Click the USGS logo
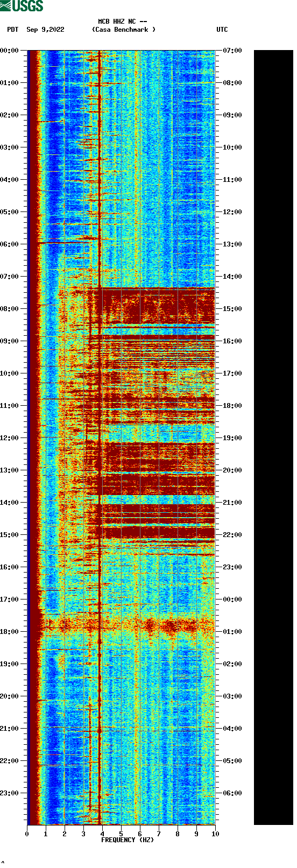Image resolution: width=297 pixels, height=868 pixels. point(22,6)
